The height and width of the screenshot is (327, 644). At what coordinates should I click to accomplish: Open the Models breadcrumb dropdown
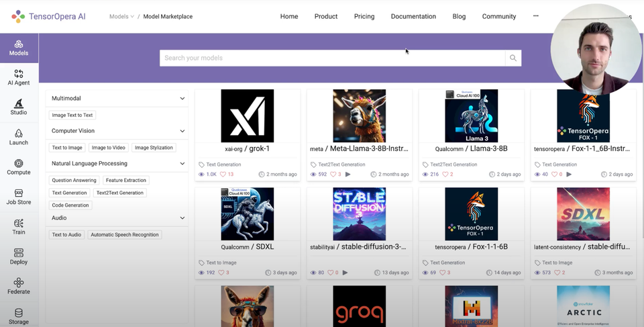tap(121, 17)
